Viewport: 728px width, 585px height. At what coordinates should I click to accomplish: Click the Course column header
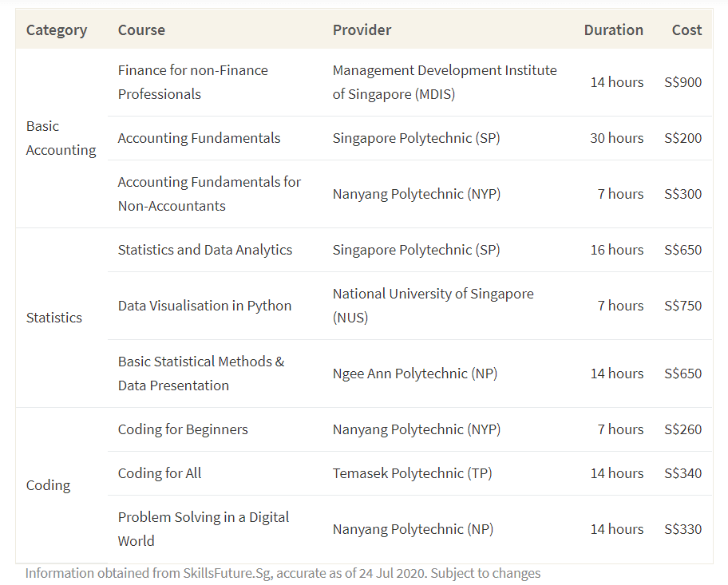click(x=141, y=30)
